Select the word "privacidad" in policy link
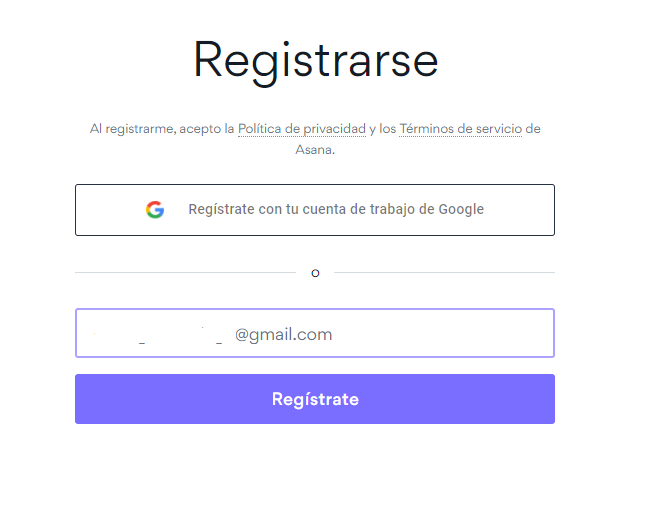The height and width of the screenshot is (506, 659). coord(335,129)
